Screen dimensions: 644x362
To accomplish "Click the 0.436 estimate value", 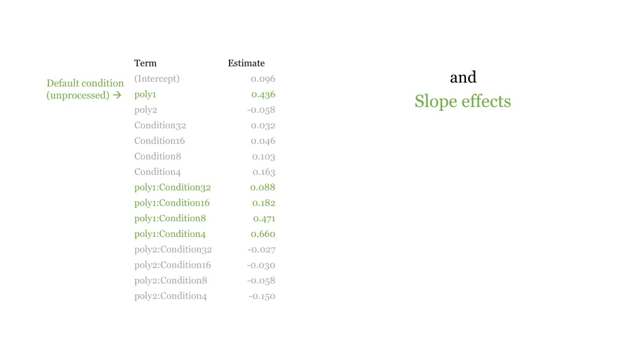I will pos(264,95).
